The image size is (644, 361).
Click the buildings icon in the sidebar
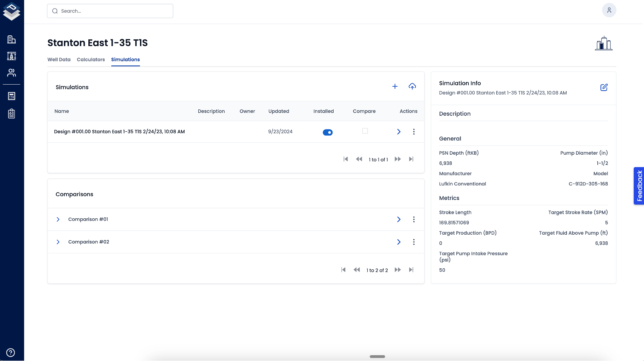pos(12,39)
